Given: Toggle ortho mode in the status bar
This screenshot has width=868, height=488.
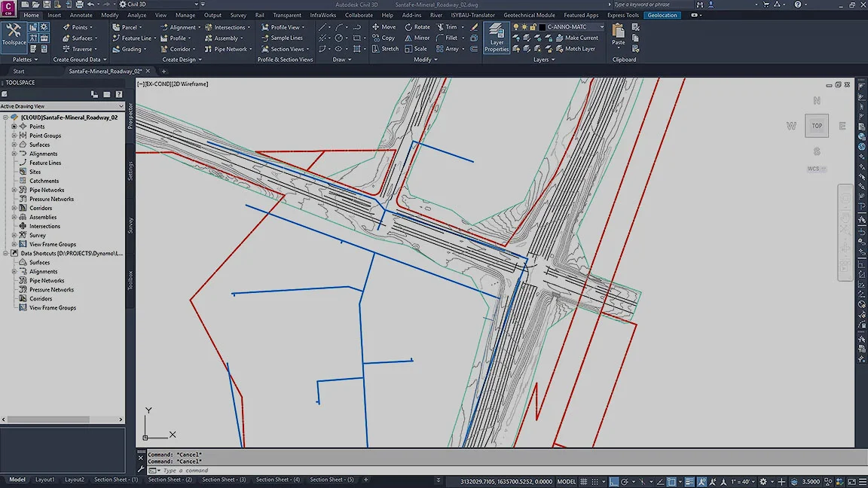Looking at the screenshot, I should (x=613, y=481).
